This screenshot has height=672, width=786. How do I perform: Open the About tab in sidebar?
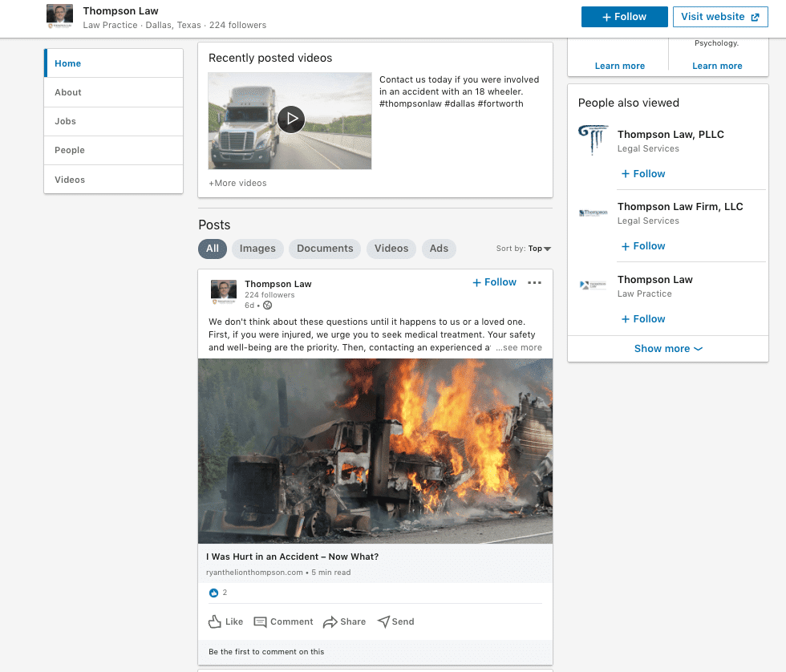[68, 92]
